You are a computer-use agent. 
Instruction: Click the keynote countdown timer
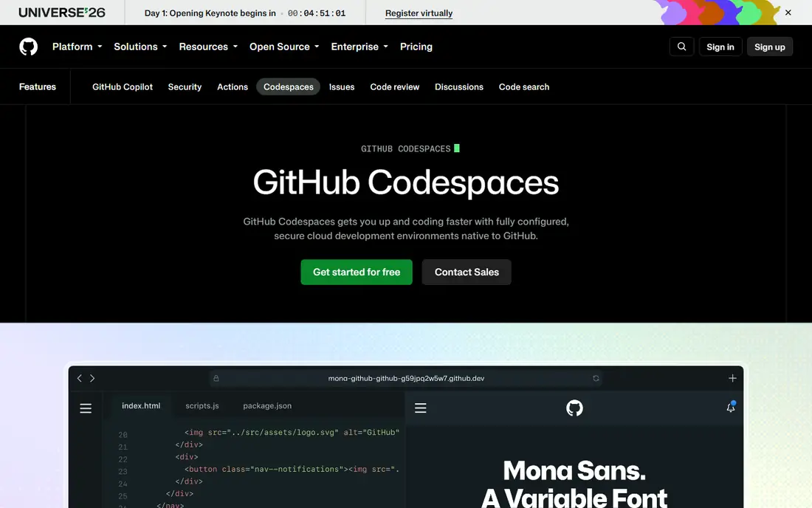point(317,13)
